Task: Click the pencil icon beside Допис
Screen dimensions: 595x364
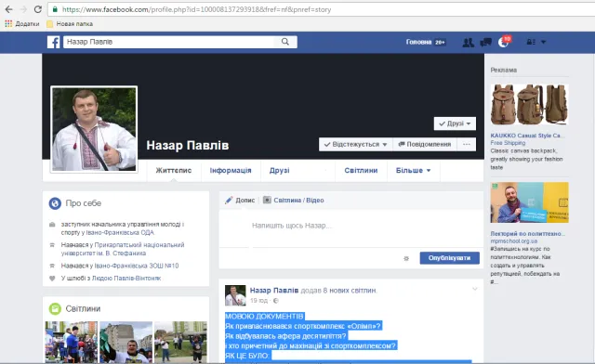Action: tap(229, 201)
